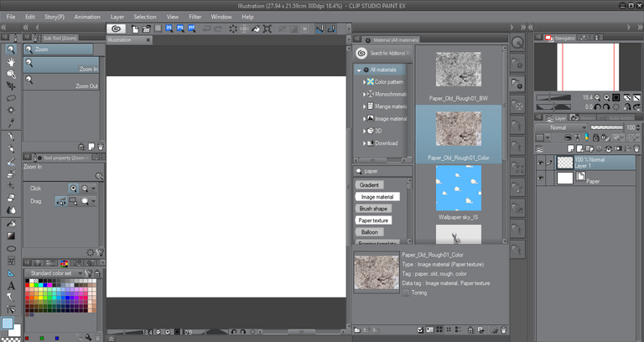
Task: Click Scale/Rotate transform icon in command bar
Action: point(267,28)
